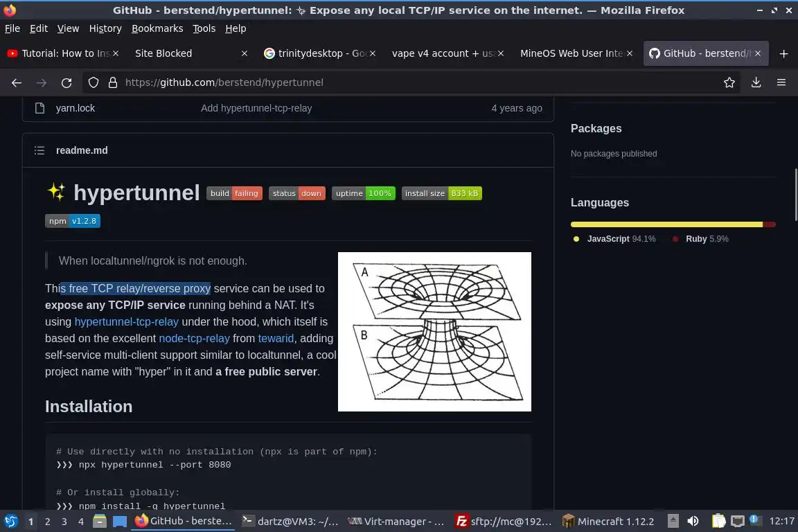This screenshot has width=798, height=532.
Task: Follow the node-tcp-relay link
Action: pos(194,339)
